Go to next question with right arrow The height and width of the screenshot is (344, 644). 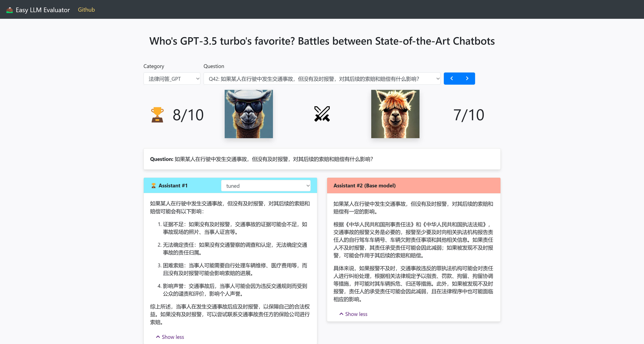(467, 78)
